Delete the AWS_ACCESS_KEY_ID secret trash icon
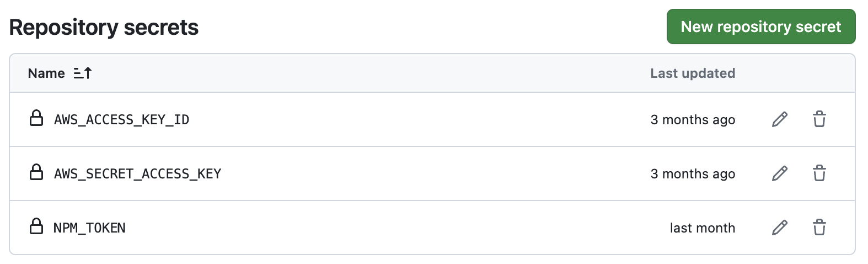The image size is (868, 264). pos(819,119)
